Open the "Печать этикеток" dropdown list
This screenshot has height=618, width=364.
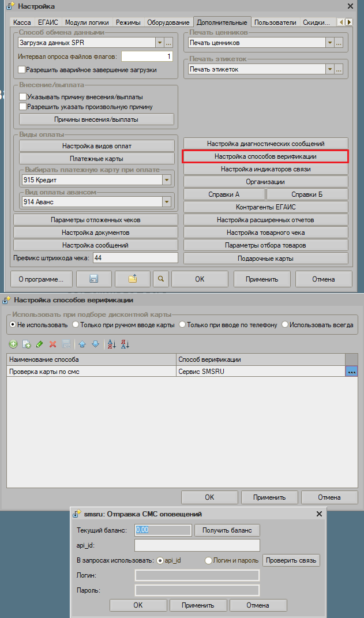330,70
